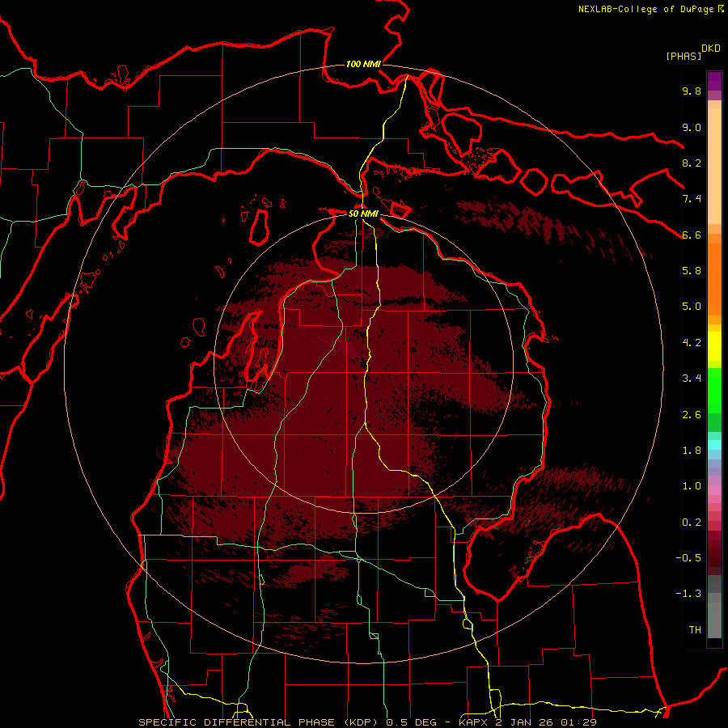Click the 8.2 legend value
This screenshot has height=728, width=728.
pyautogui.click(x=692, y=163)
